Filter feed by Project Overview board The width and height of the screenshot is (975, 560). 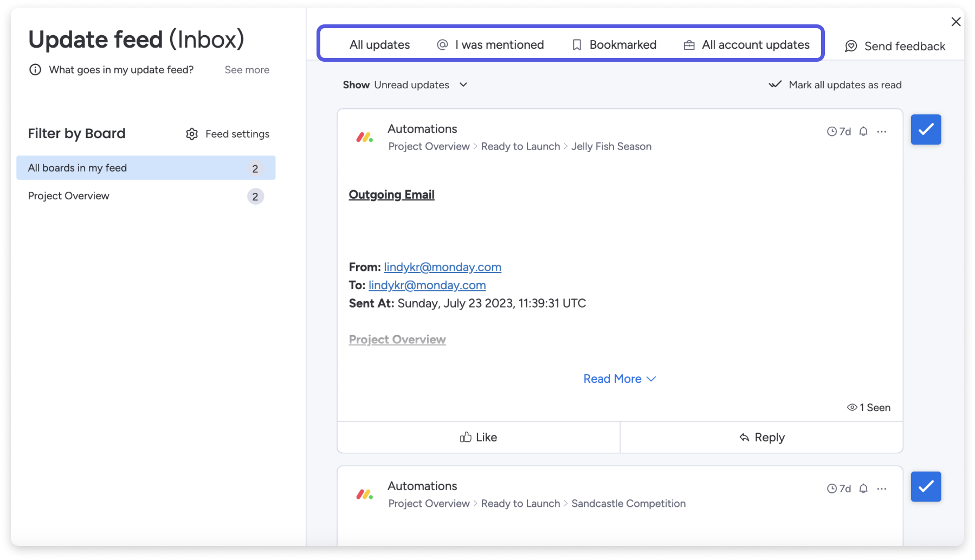69,196
